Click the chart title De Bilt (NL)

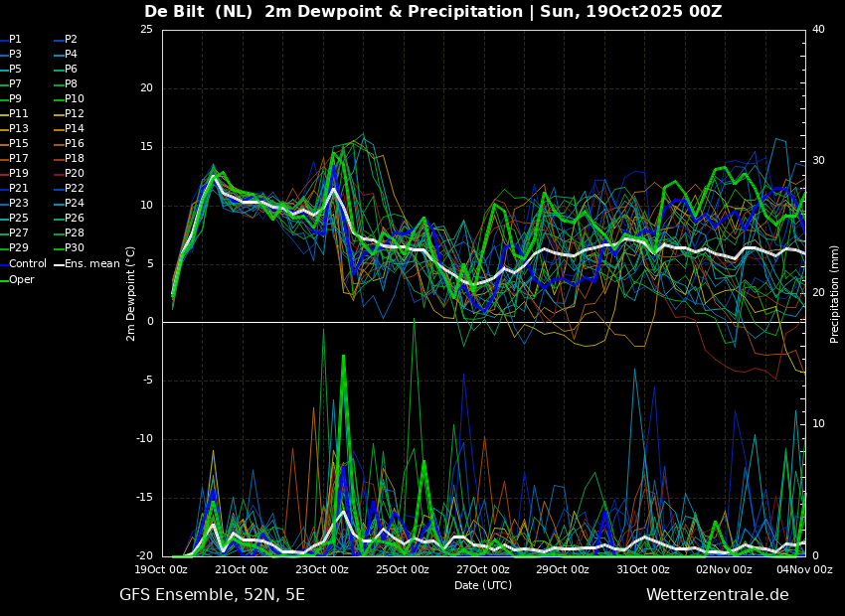(198, 11)
